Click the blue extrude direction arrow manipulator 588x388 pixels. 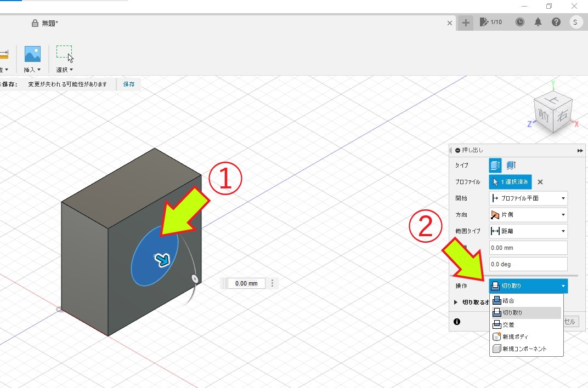click(x=162, y=259)
